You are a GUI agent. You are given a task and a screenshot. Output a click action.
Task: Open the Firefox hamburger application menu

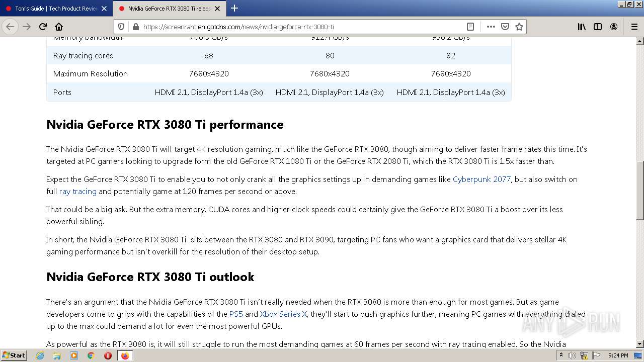[634, 27]
